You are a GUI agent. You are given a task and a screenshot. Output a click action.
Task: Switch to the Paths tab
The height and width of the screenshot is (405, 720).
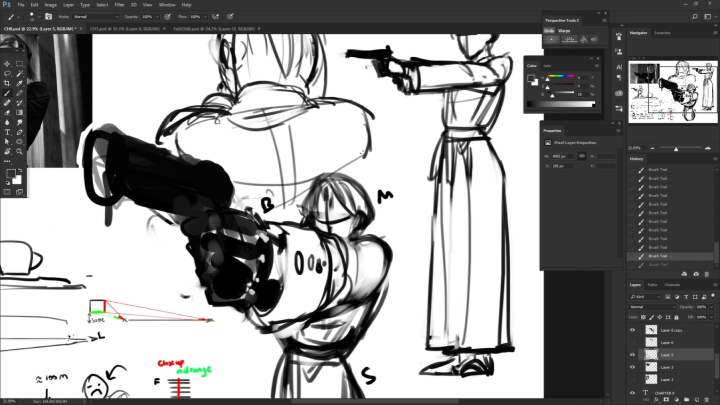(x=652, y=285)
